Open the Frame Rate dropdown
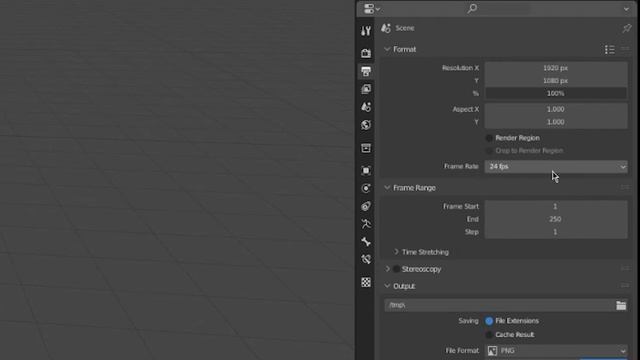Screen dimensions: 640x360 point(556,167)
